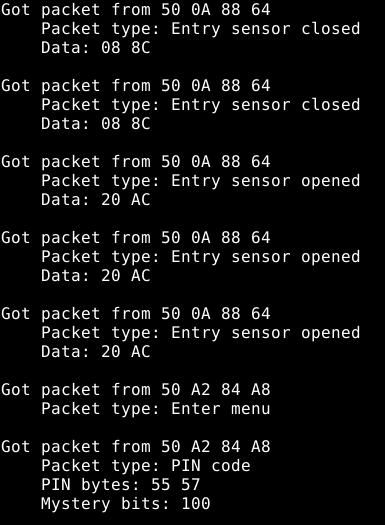
Task: Click the "Packet type: Enter menu" line
Action: click(x=156, y=409)
